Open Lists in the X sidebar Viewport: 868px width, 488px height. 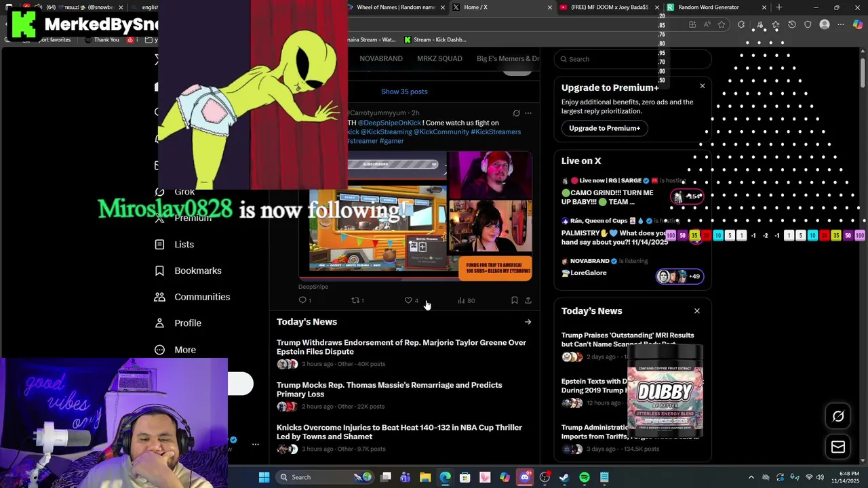174,245
